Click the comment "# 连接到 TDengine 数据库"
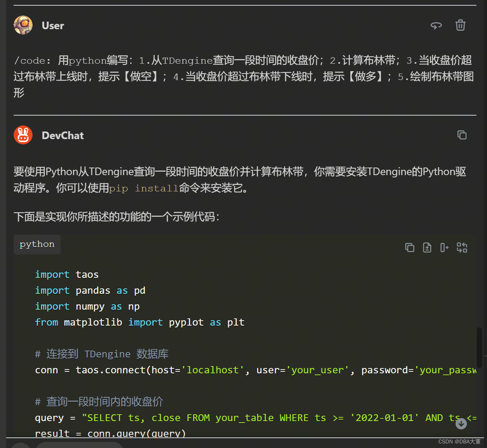487x448 pixels. (101, 354)
